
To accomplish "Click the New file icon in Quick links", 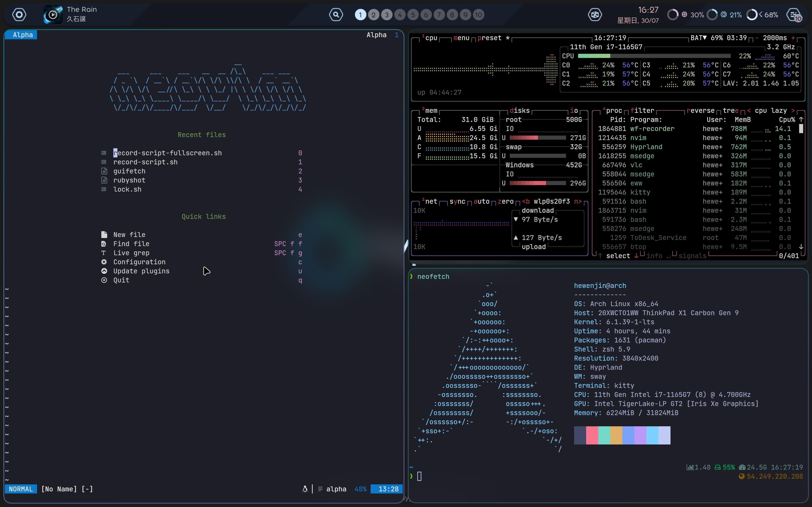I will (x=104, y=235).
